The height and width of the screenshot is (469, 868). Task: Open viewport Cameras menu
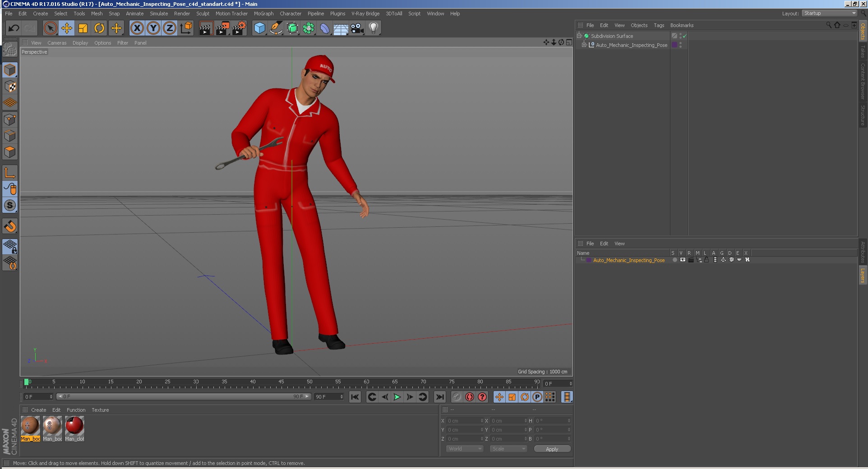[x=57, y=43]
